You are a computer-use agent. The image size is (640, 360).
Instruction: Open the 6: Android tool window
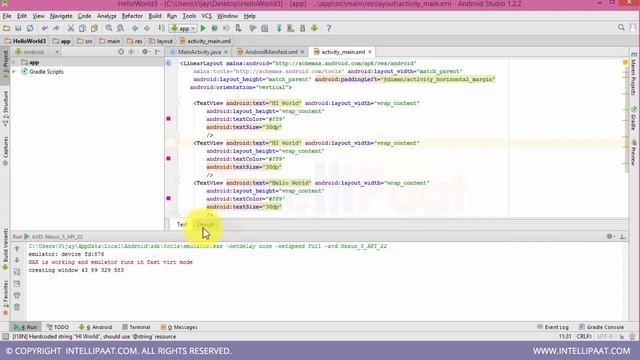(x=96, y=327)
